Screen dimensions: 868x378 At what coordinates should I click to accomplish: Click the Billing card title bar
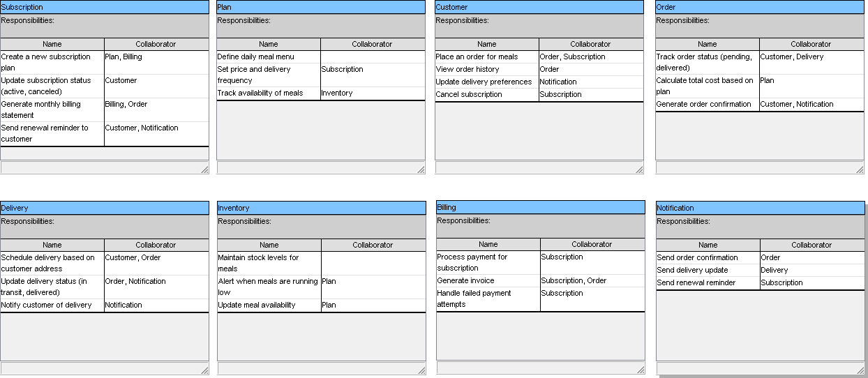541,207
